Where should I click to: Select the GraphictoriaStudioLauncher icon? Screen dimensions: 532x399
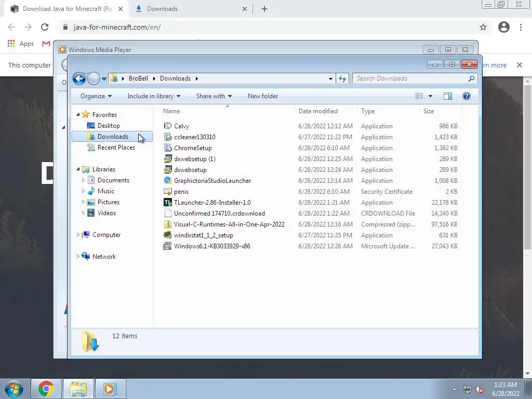[168, 180]
